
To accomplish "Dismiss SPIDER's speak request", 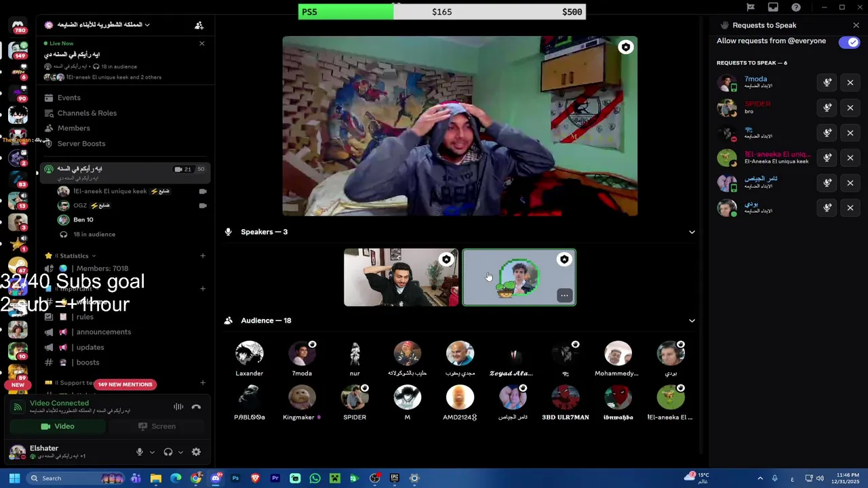I will (x=850, y=108).
